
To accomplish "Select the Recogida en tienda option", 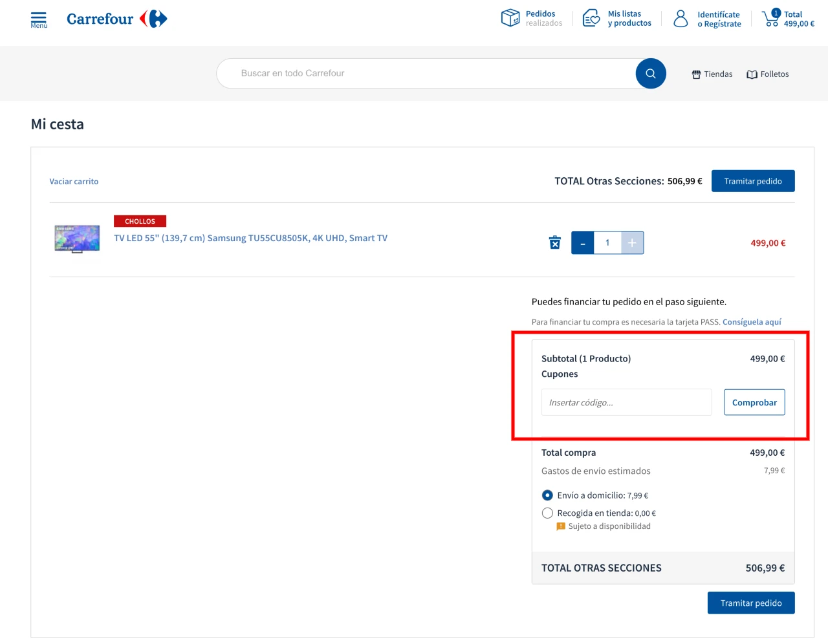I will (547, 513).
